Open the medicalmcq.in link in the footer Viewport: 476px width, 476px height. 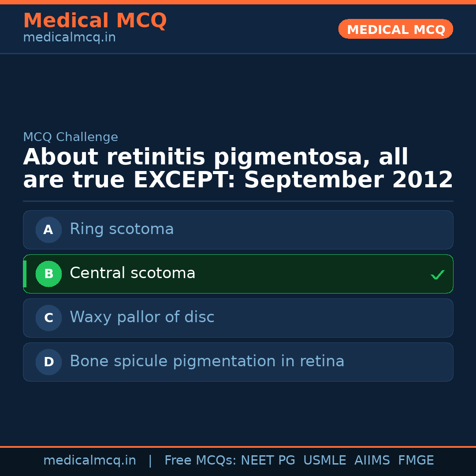(89, 460)
